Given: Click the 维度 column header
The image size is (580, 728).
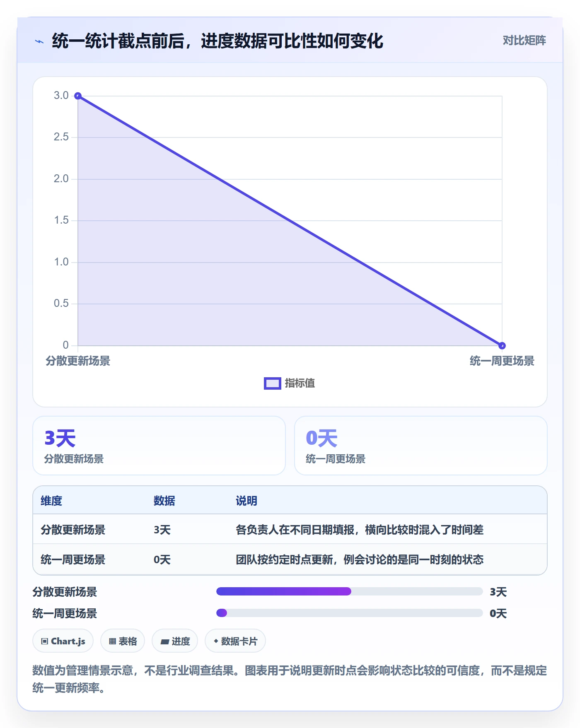Looking at the screenshot, I should 51,501.
